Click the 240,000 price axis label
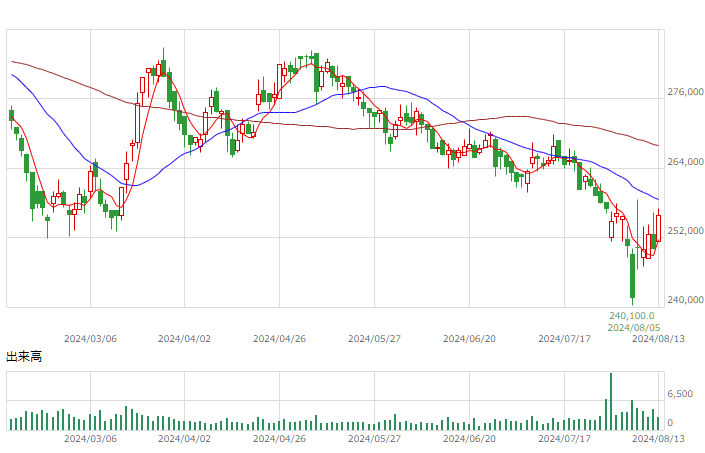Image resolution: width=705 pixels, height=453 pixels. [685, 300]
